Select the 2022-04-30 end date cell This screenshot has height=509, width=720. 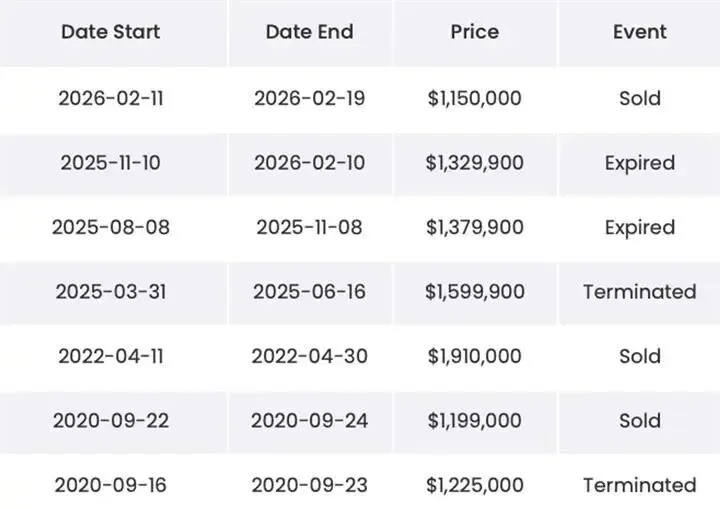click(309, 357)
